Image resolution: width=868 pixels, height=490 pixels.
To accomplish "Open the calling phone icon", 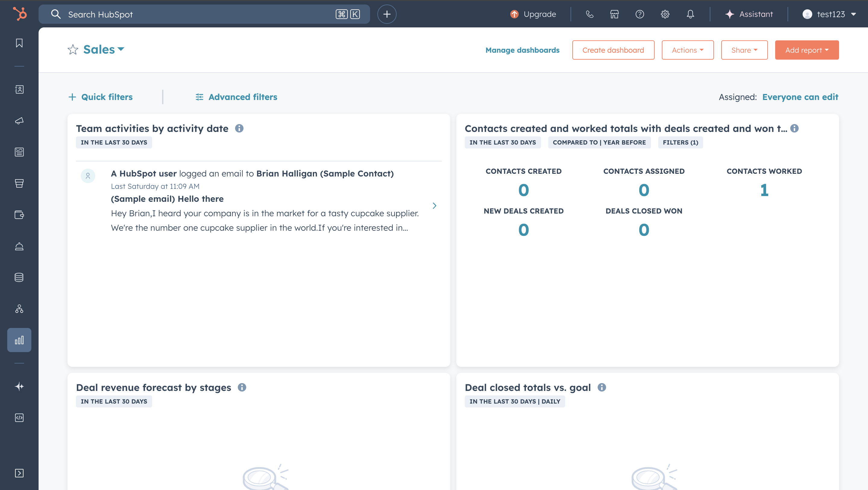I will 589,14.
